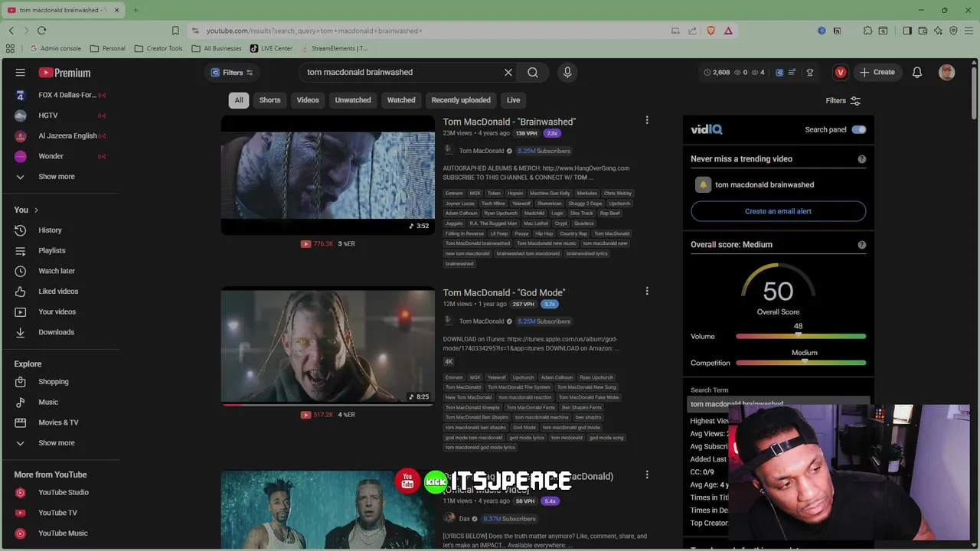Open the browser main menu icon
The width and height of the screenshot is (980, 551).
point(969,31)
